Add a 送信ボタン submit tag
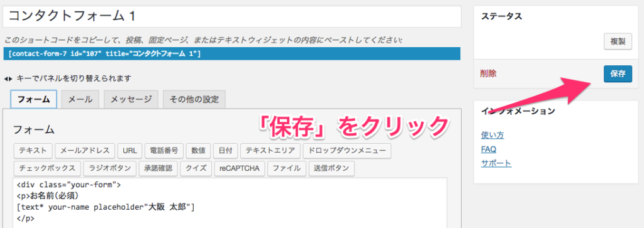 pos(331,168)
